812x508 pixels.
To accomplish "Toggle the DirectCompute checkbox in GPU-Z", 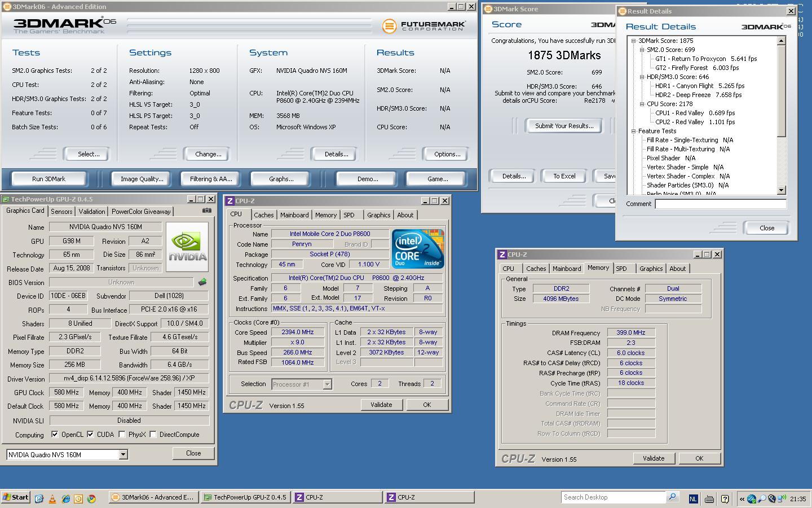I will coord(153,435).
